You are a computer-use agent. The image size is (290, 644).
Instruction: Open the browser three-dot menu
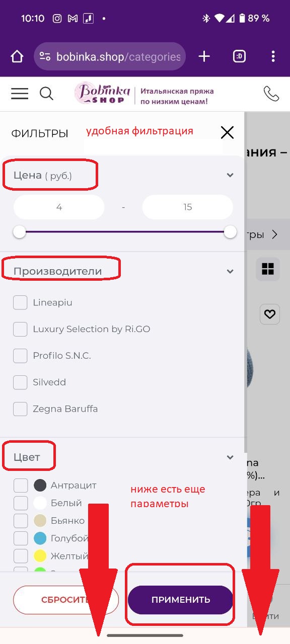[273, 57]
